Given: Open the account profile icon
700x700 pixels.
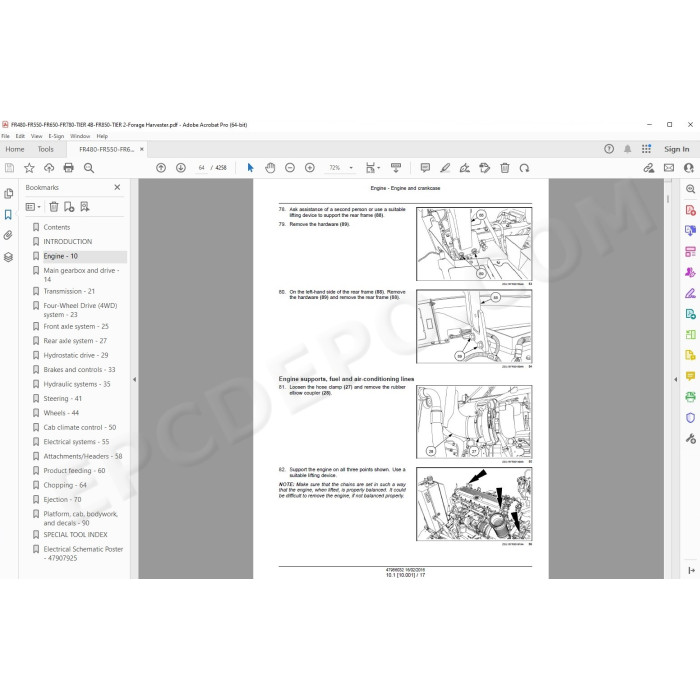Looking at the screenshot, I should (689, 168).
